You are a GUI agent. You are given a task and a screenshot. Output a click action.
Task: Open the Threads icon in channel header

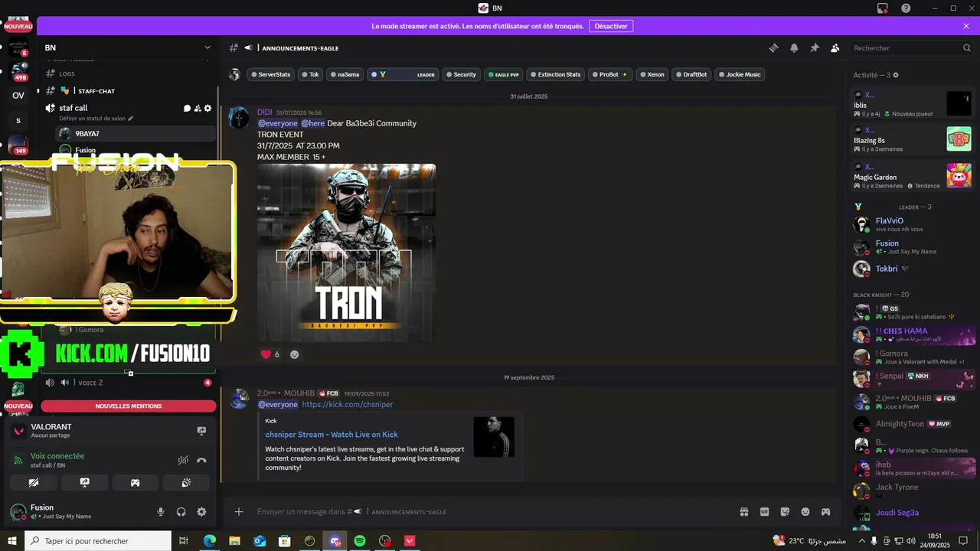pyautogui.click(x=774, y=48)
